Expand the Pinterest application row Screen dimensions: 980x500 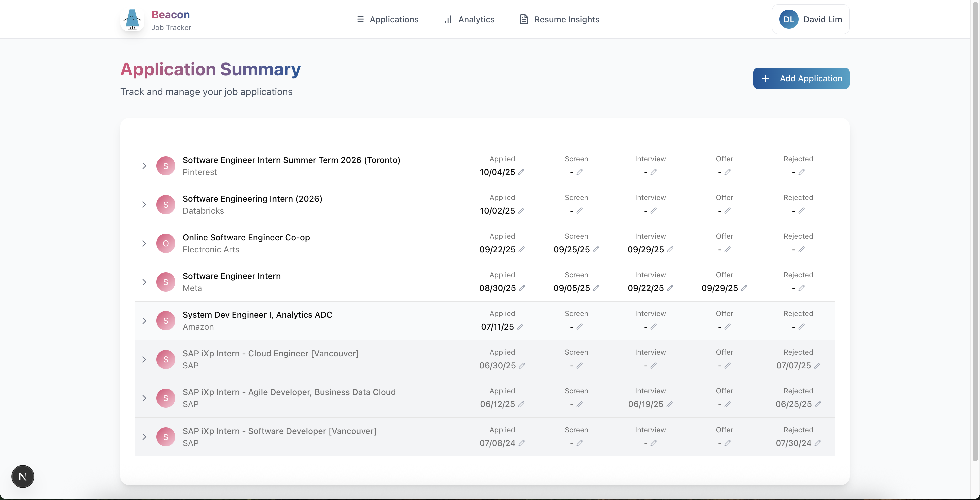coord(144,166)
